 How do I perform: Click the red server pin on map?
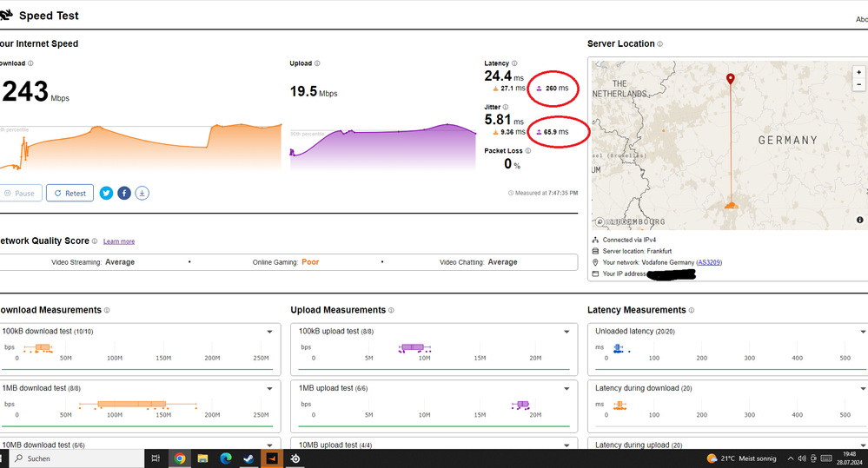[x=731, y=78]
